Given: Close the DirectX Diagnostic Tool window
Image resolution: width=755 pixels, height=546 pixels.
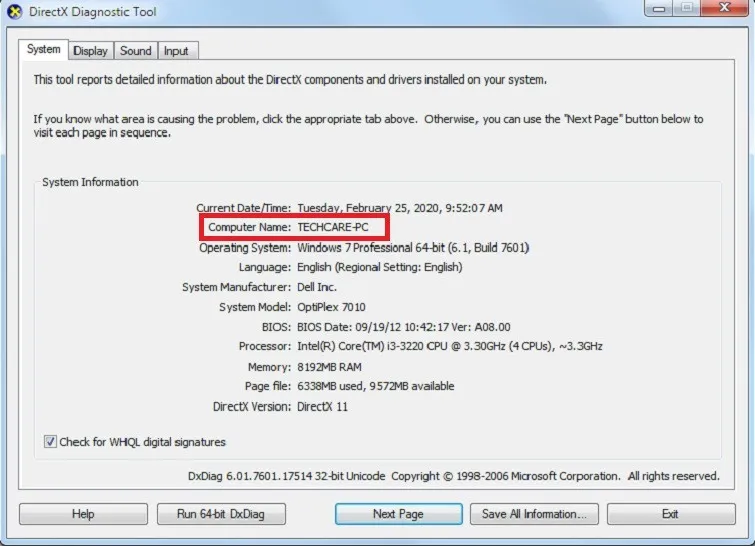Looking at the screenshot, I should [723, 9].
